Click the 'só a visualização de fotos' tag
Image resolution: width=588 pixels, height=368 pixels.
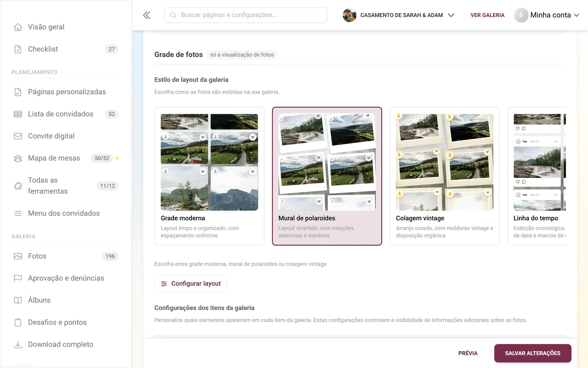point(242,55)
